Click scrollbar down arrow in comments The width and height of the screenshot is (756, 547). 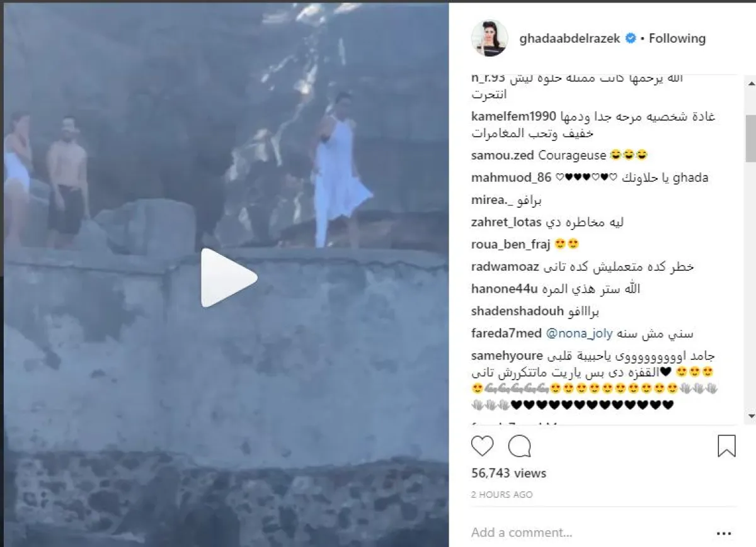[751, 416]
